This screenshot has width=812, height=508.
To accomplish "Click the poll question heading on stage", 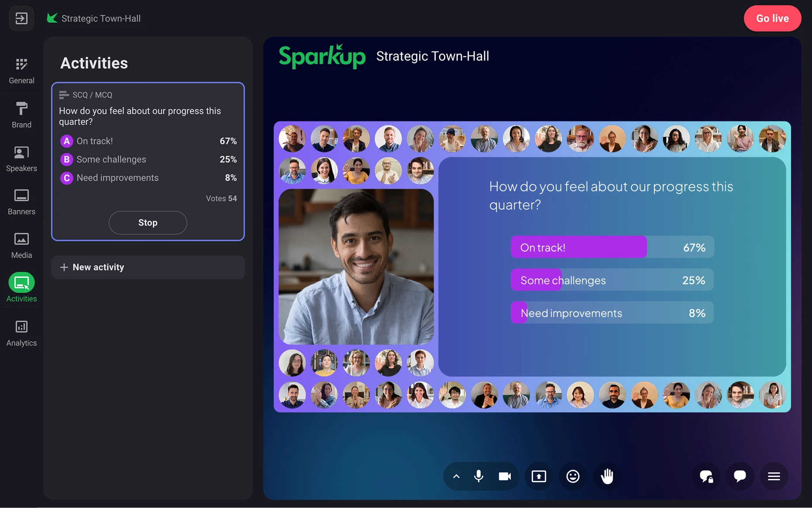I will point(611,196).
